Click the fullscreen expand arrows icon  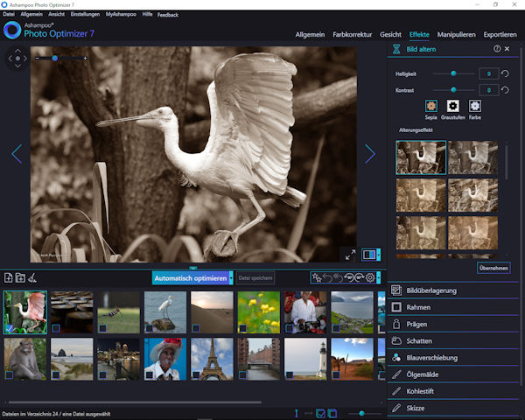(x=350, y=255)
